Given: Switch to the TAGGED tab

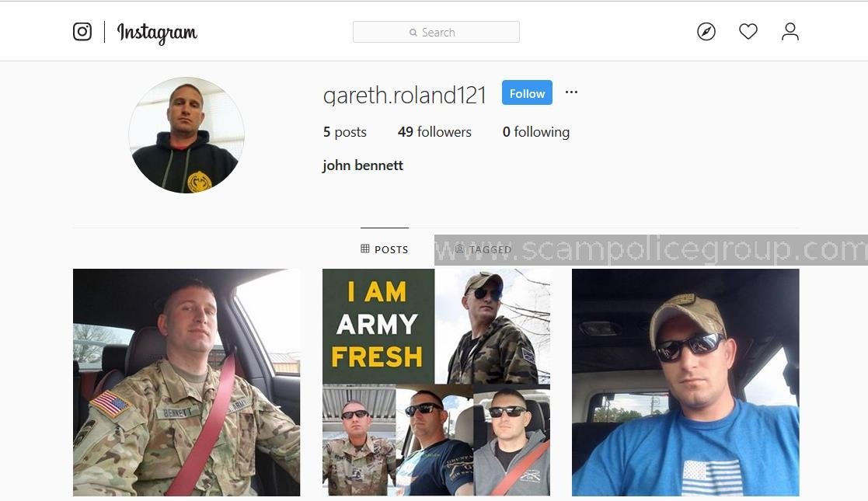Looking at the screenshot, I should (x=483, y=249).
